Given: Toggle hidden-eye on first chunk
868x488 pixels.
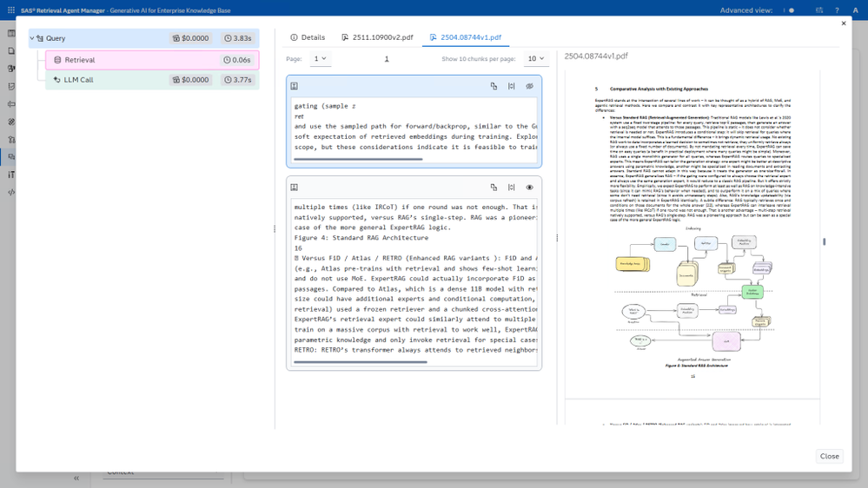Looking at the screenshot, I should pyautogui.click(x=529, y=86).
